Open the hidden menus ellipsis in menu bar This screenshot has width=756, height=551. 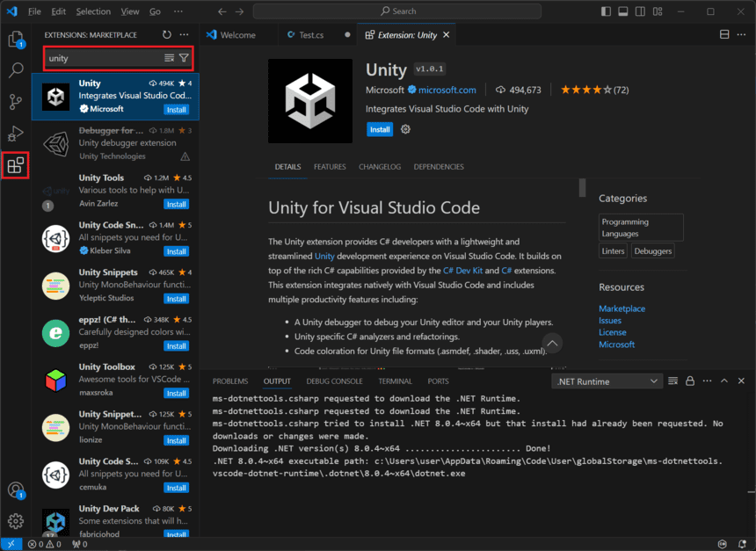[x=178, y=11]
